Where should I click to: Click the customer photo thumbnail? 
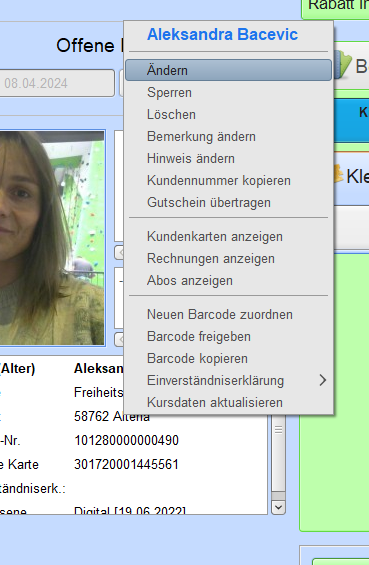point(52,238)
